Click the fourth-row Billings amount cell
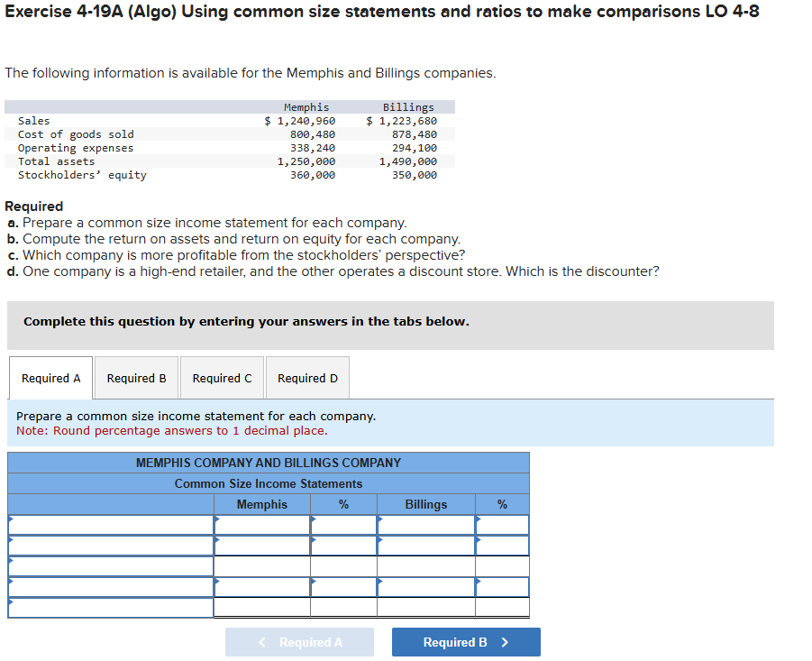The height and width of the screenshot is (661, 812). coord(425,587)
